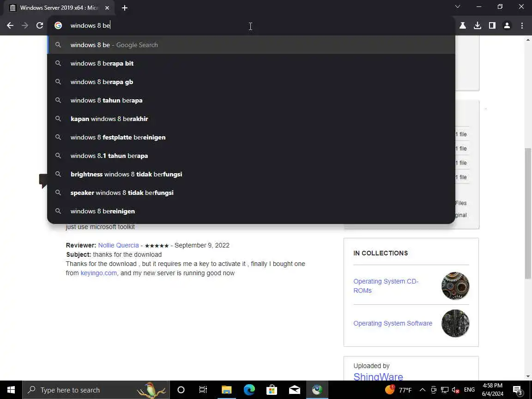This screenshot has height=399, width=532.
Task: Click the address bar text field
Action: [x=251, y=25]
